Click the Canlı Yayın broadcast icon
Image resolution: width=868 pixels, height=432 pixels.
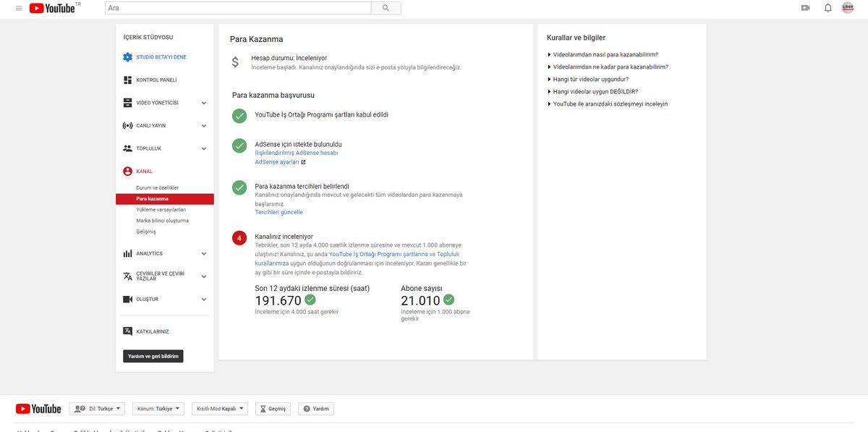pos(127,125)
